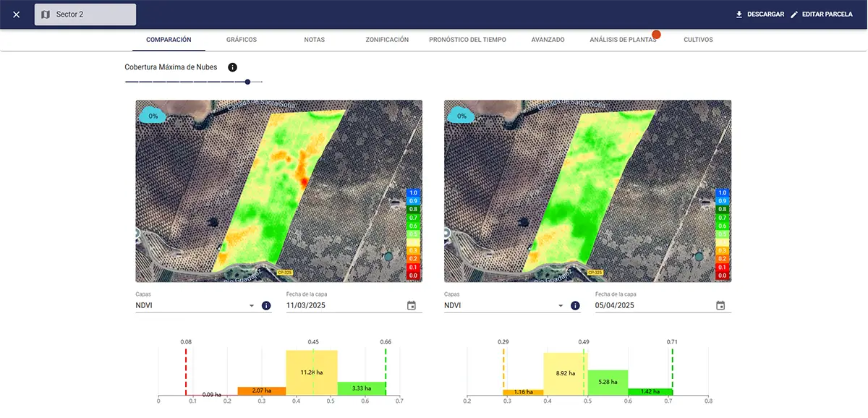Open the calendar for the 05/04/2025 date
Viewport: 868px width, 418px height.
pos(720,306)
